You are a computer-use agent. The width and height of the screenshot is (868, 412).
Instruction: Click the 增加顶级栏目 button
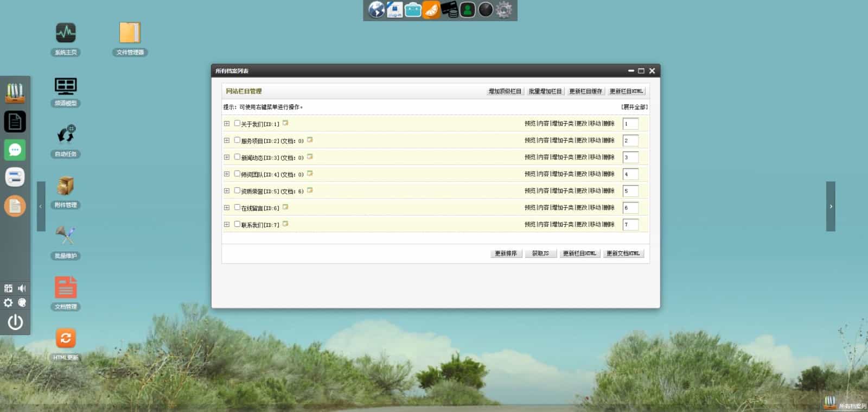point(505,91)
